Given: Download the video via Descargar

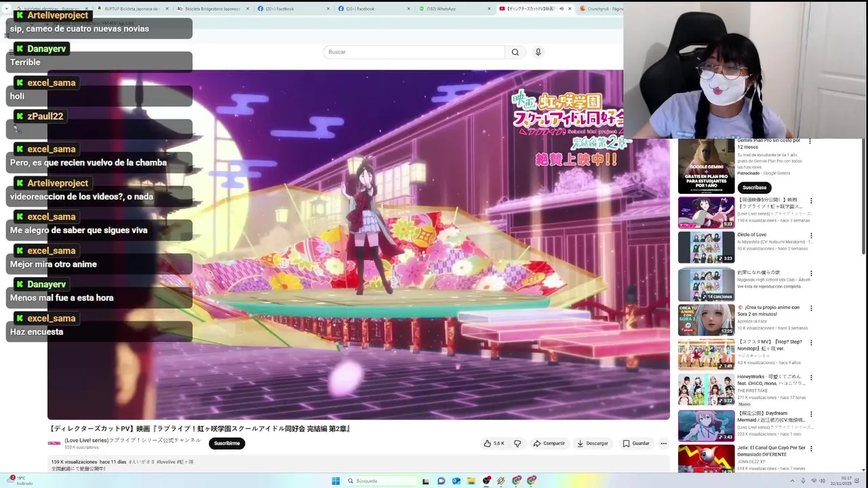Looking at the screenshot, I should coord(592,443).
